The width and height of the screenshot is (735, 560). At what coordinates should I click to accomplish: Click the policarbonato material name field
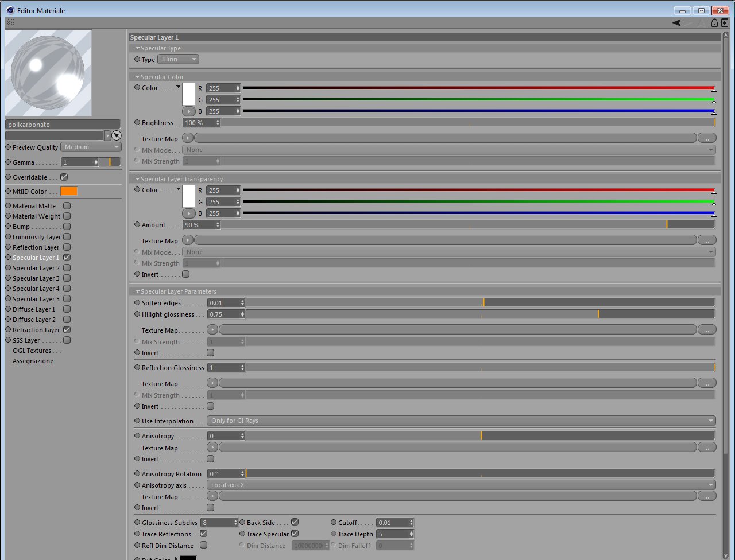pos(63,124)
